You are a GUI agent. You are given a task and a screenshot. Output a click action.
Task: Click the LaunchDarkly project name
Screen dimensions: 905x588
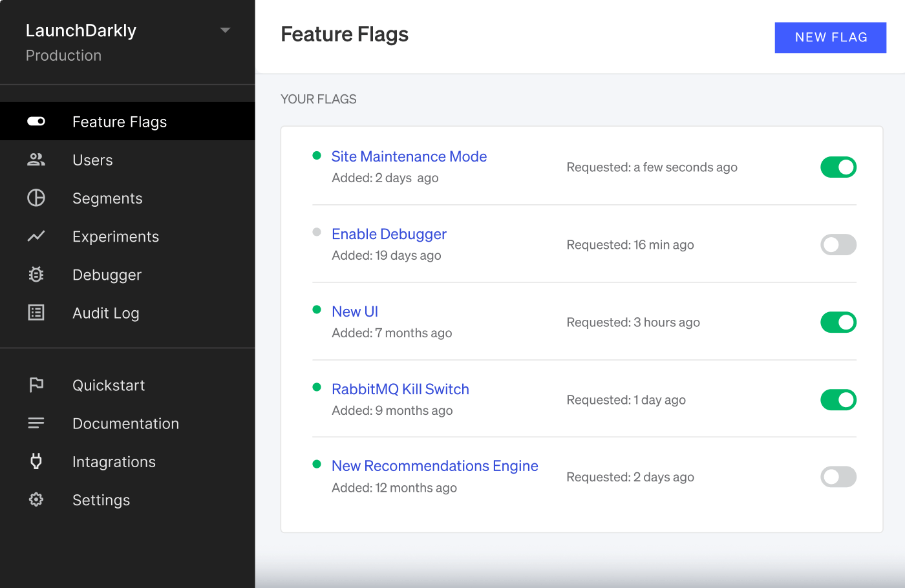point(81,30)
